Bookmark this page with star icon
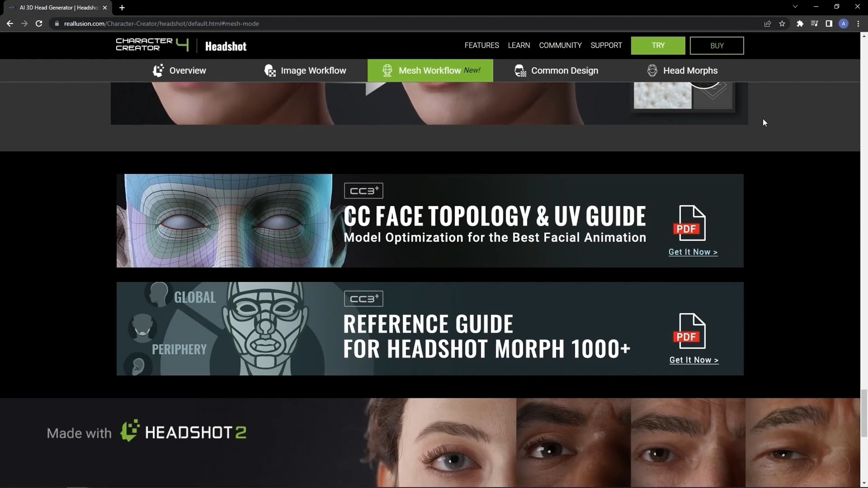868x488 pixels. click(x=782, y=24)
